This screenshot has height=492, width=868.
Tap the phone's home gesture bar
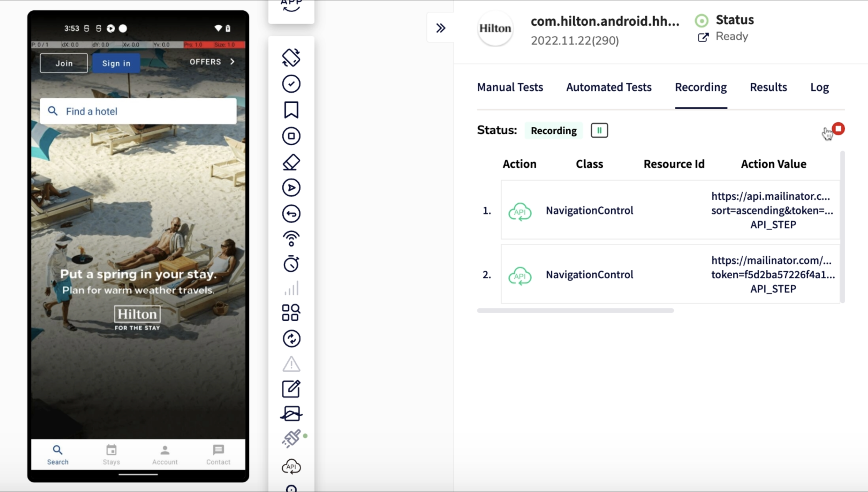coord(138,475)
